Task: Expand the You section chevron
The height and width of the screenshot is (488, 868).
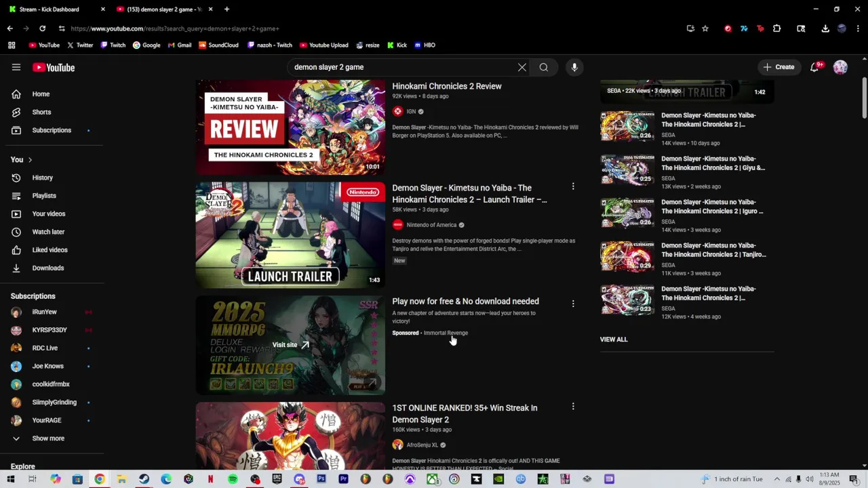Action: pos(30,160)
